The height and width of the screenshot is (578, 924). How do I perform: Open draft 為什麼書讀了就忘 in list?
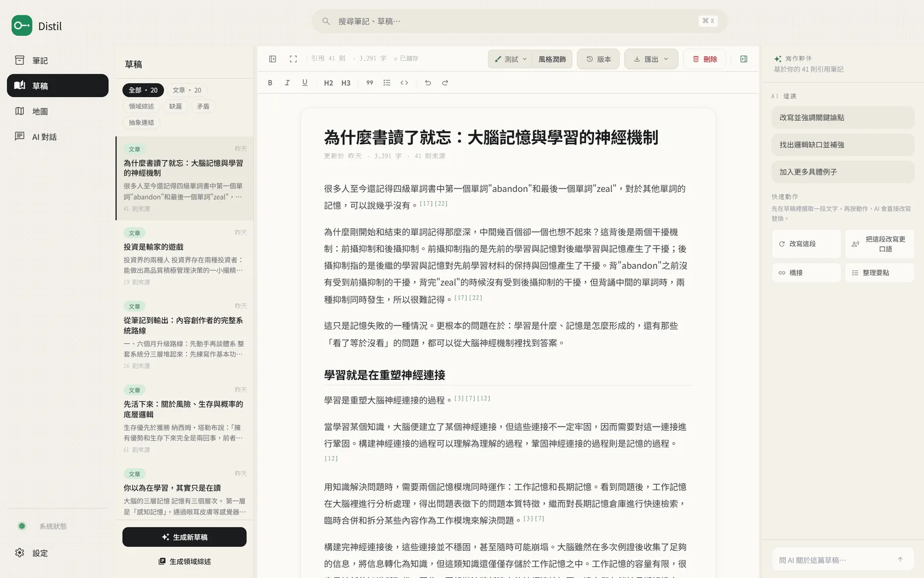click(x=185, y=178)
